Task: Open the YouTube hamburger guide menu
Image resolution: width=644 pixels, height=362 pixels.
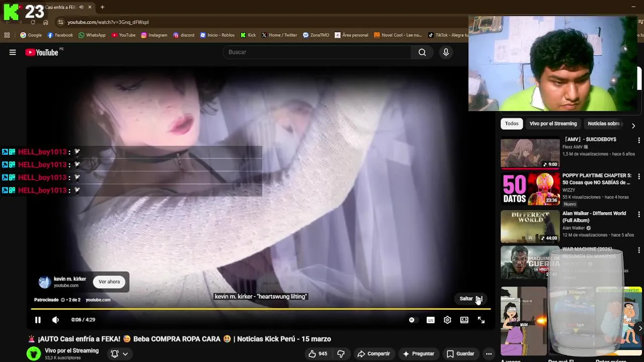Action: pyautogui.click(x=13, y=52)
